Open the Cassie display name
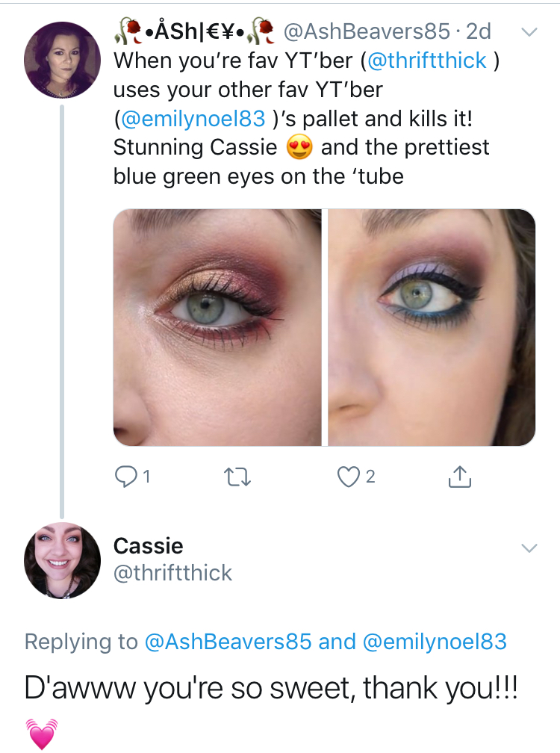 click(148, 546)
